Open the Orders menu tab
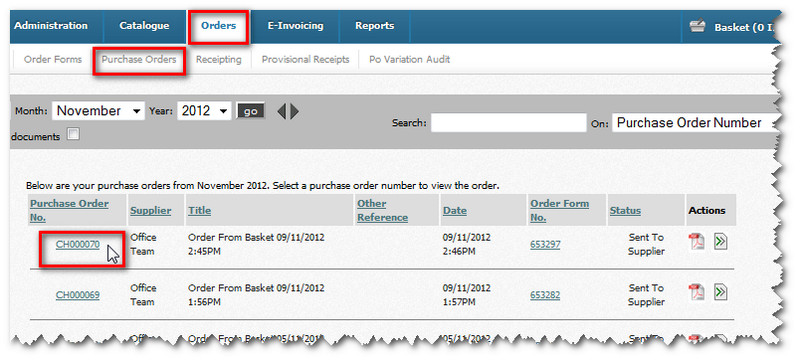This screenshot has height=362, width=800. click(x=218, y=25)
